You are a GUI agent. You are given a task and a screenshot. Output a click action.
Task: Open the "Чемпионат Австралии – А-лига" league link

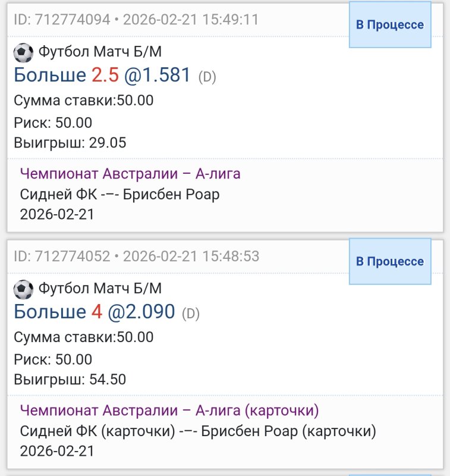click(130, 174)
